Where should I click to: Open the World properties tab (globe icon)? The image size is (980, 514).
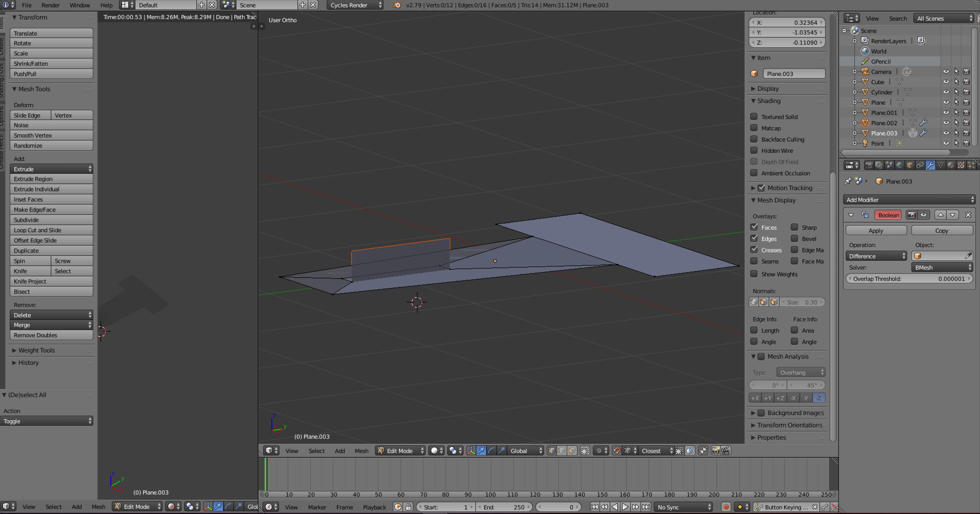pos(899,165)
